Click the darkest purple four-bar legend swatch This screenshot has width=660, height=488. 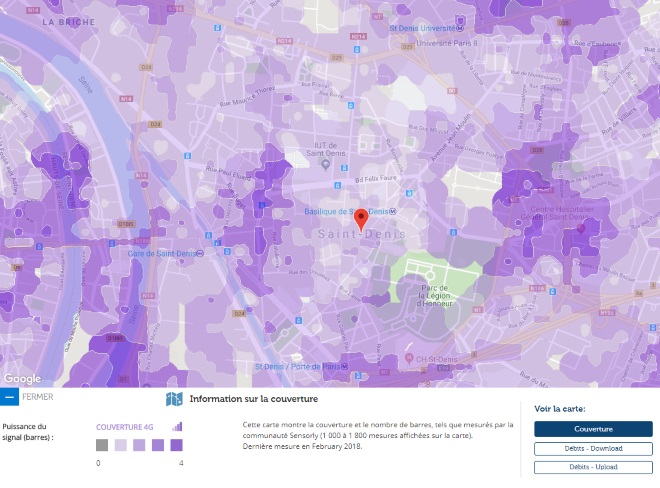pyautogui.click(x=175, y=445)
